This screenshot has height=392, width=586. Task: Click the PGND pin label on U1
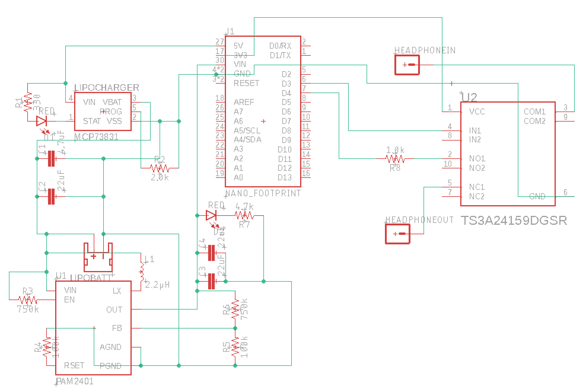click(111, 366)
